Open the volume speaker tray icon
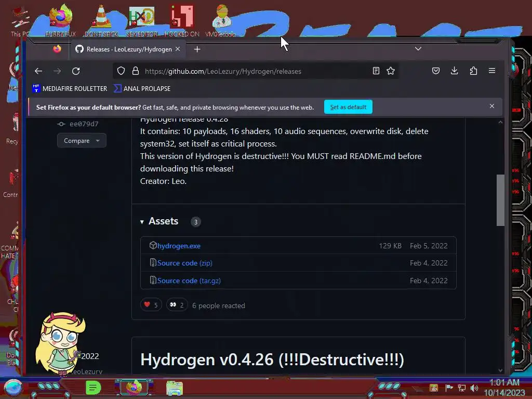Screen dimensions: 532x399 click(x=474, y=388)
